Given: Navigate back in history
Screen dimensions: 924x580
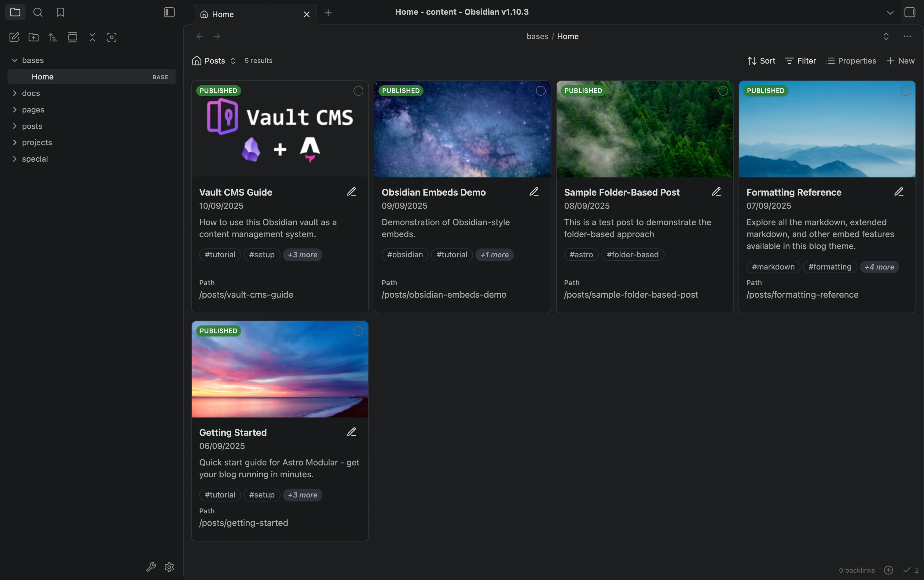Looking at the screenshot, I should click(200, 36).
